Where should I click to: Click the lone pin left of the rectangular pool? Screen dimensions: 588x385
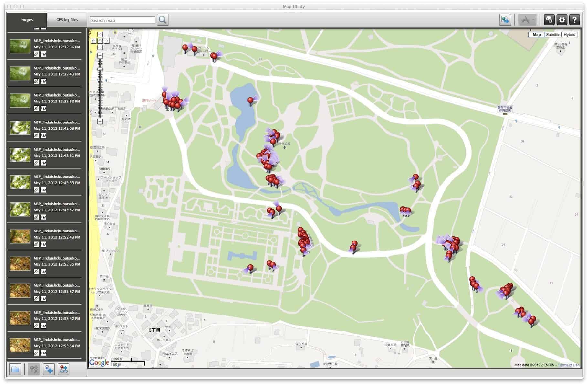click(x=250, y=269)
